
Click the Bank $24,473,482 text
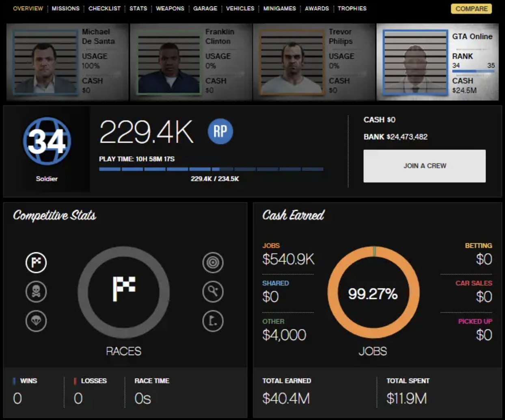tap(395, 137)
